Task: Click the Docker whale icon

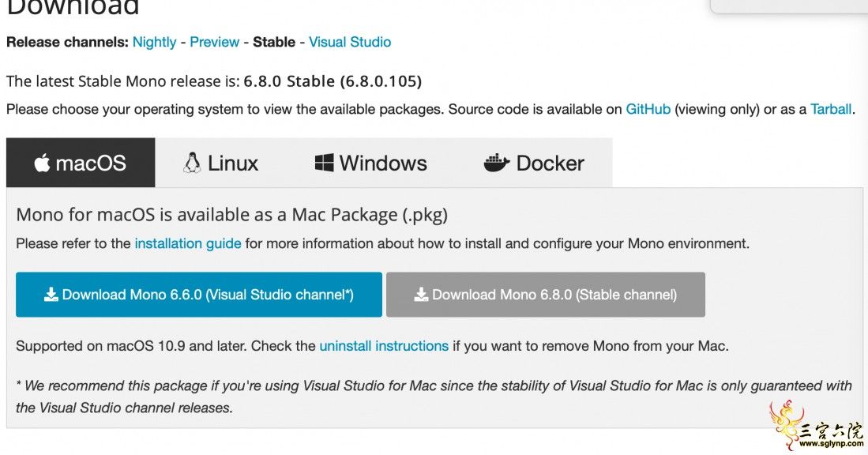Action: tap(497, 163)
